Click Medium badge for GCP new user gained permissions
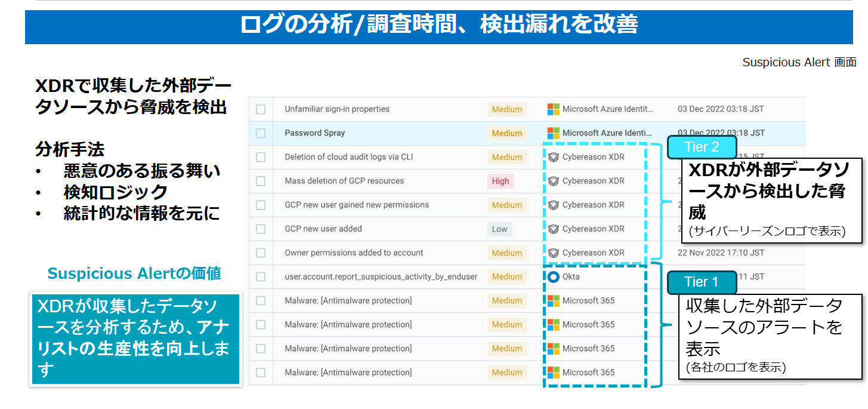868x409 pixels. point(507,205)
